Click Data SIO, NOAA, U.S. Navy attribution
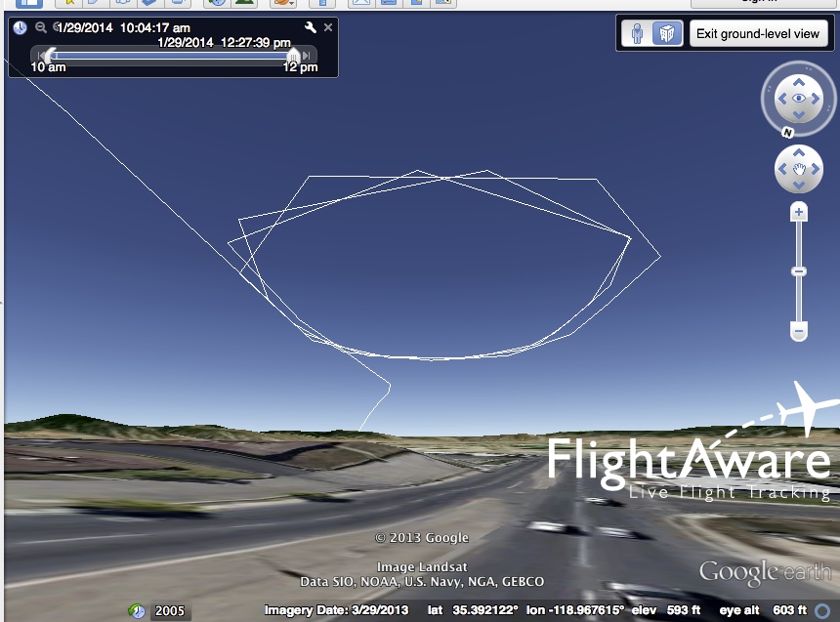The width and height of the screenshot is (840, 622). coord(422,582)
